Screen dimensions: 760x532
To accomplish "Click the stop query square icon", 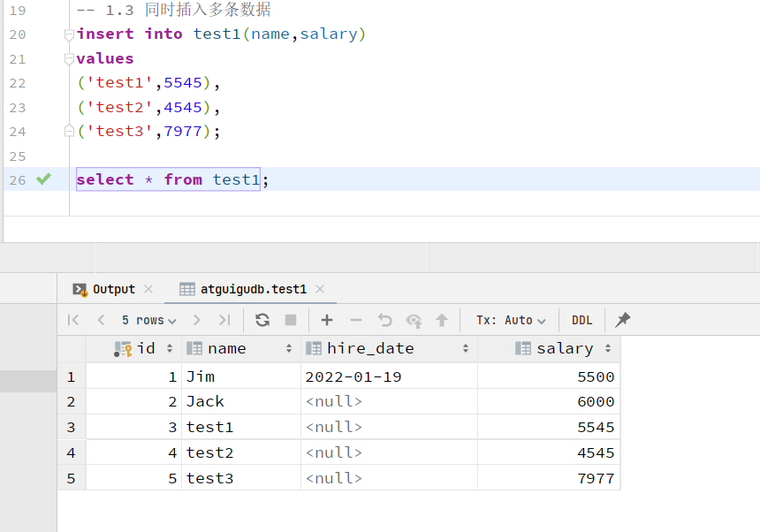I will pyautogui.click(x=291, y=320).
